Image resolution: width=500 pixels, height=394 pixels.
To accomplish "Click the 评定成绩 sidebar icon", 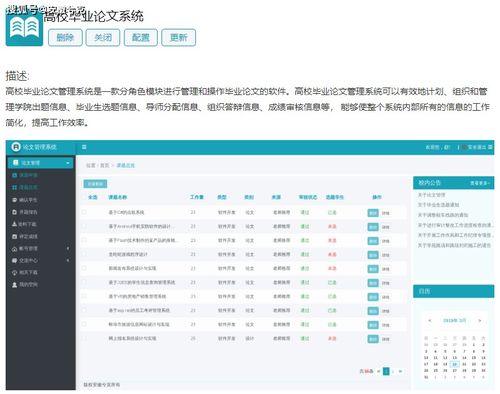I will 14,236.
